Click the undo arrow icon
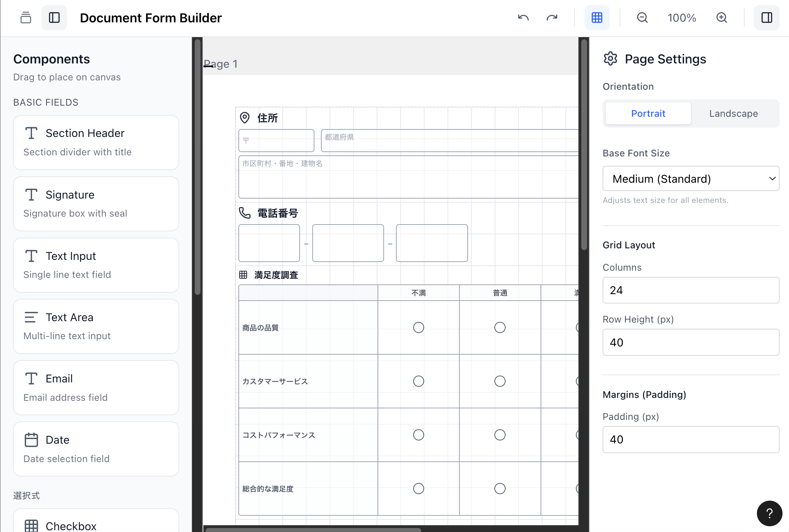The width and height of the screenshot is (789, 532). (x=523, y=18)
